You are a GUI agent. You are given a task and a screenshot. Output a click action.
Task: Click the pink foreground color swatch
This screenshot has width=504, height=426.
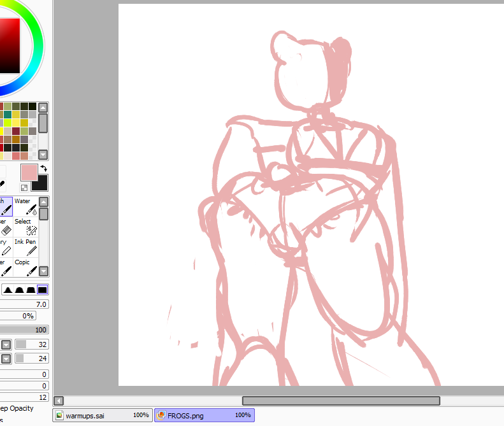click(29, 172)
